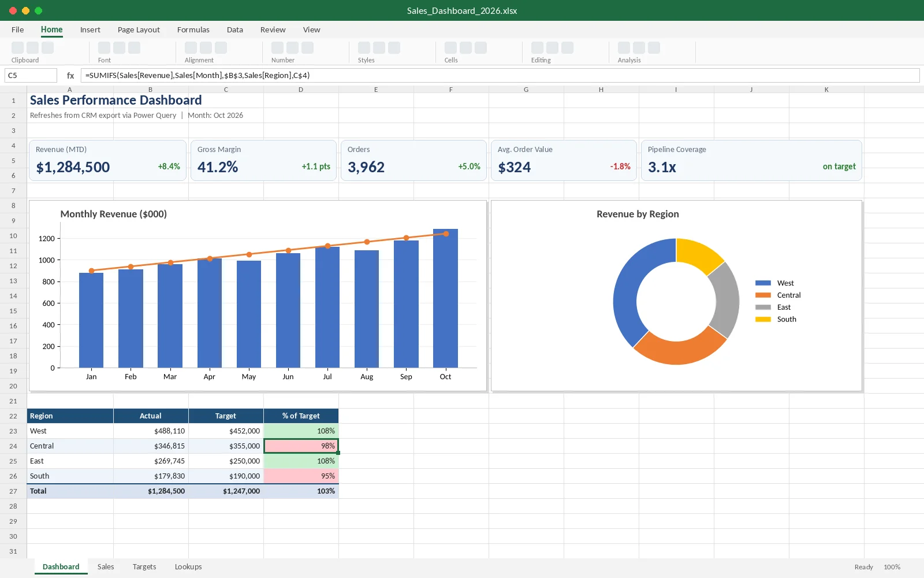Select row 24 header
Viewport: 924px width, 578px height.
13,446
